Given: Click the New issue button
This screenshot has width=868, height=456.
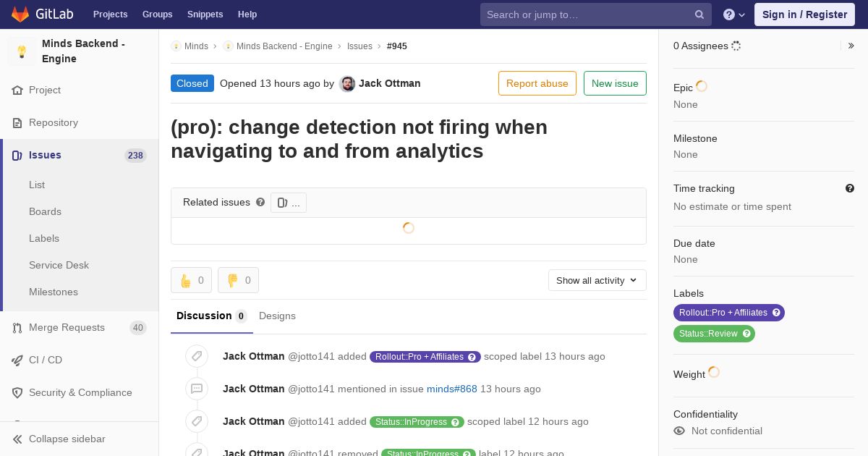Looking at the screenshot, I should click(x=615, y=83).
